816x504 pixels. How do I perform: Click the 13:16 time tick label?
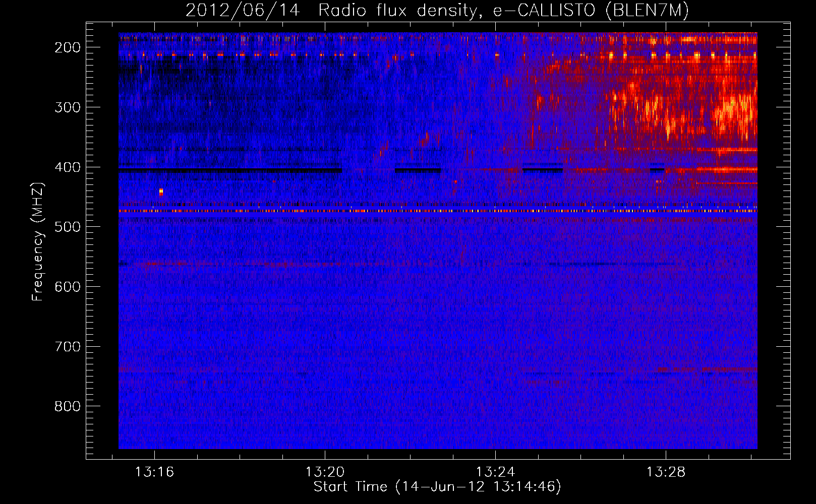click(x=155, y=472)
